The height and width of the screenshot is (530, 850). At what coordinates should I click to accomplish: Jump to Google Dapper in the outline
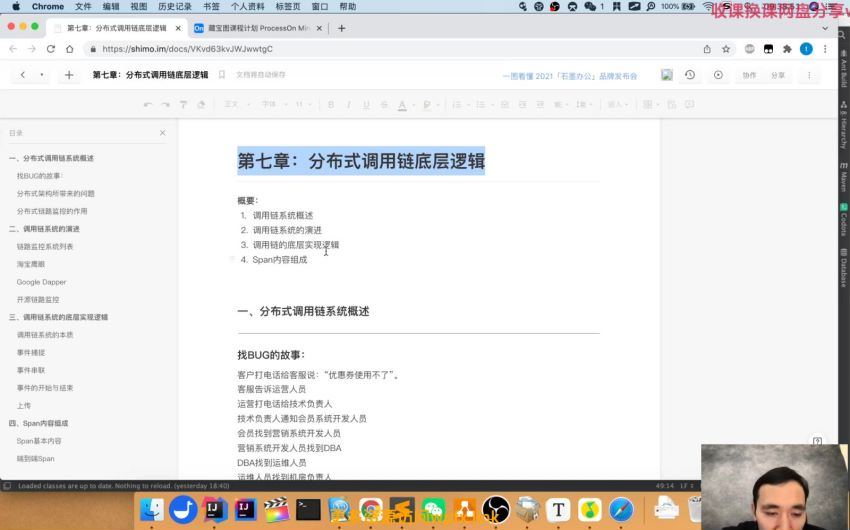pyautogui.click(x=41, y=282)
